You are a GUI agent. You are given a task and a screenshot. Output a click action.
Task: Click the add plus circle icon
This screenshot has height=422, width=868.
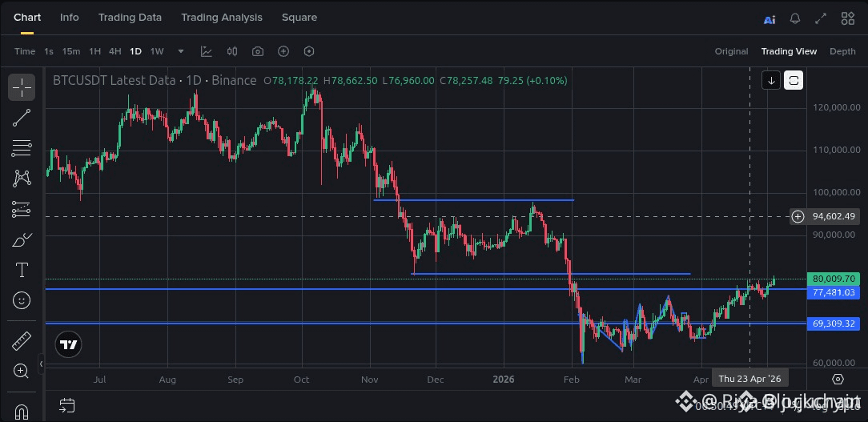coord(283,51)
